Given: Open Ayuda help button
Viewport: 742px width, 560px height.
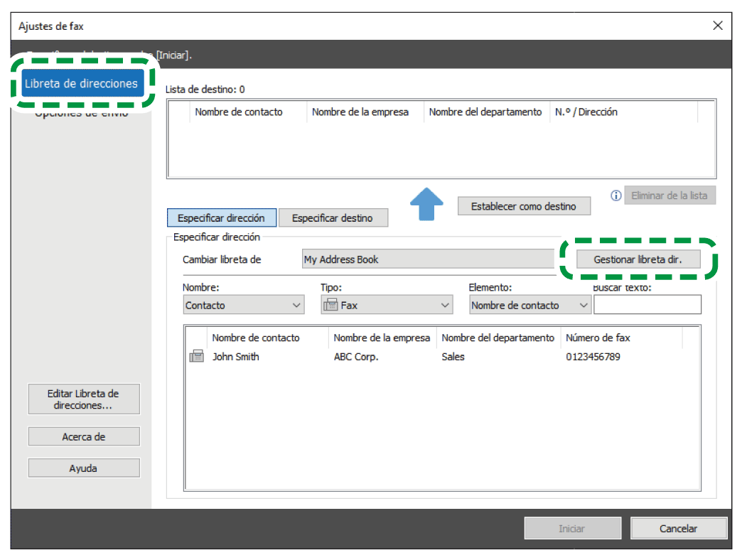Looking at the screenshot, I should [84, 468].
